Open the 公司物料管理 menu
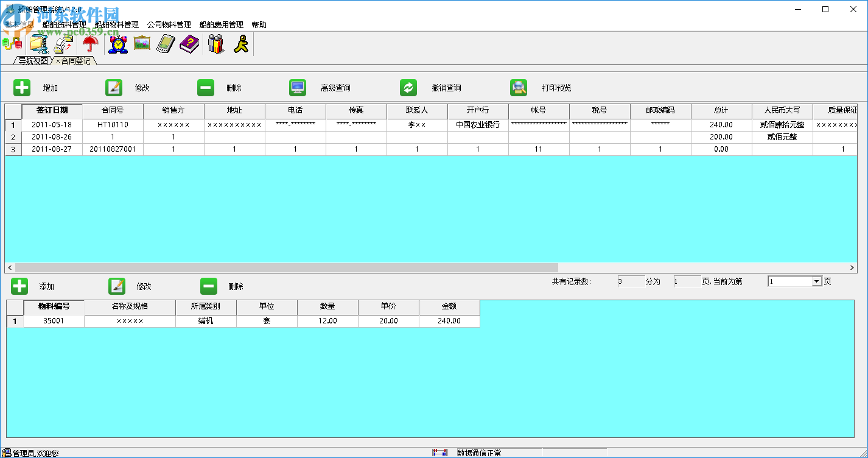This screenshot has height=458, width=868. (x=169, y=25)
